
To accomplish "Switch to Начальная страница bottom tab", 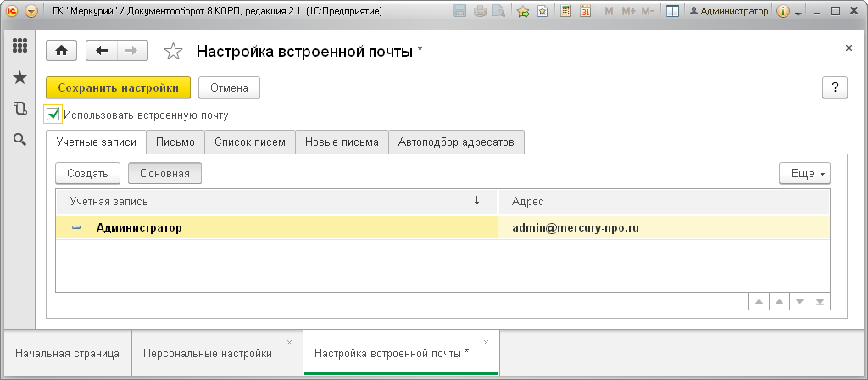I will pos(67,354).
